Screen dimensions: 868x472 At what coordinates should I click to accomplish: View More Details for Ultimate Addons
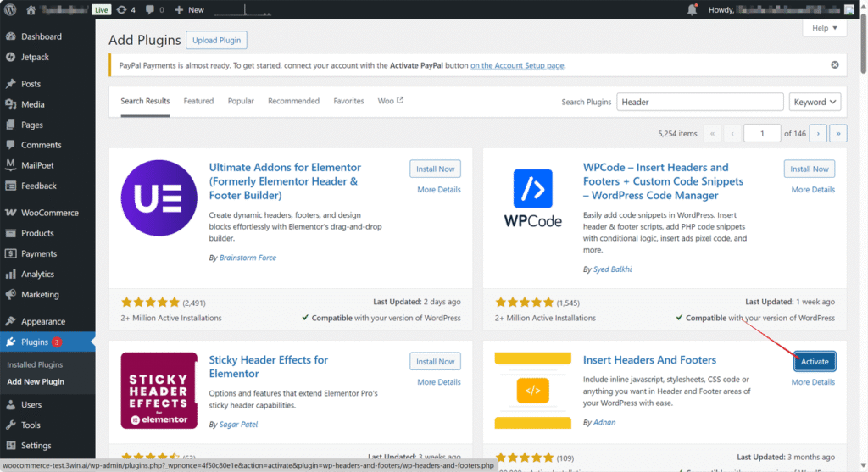[x=439, y=190]
